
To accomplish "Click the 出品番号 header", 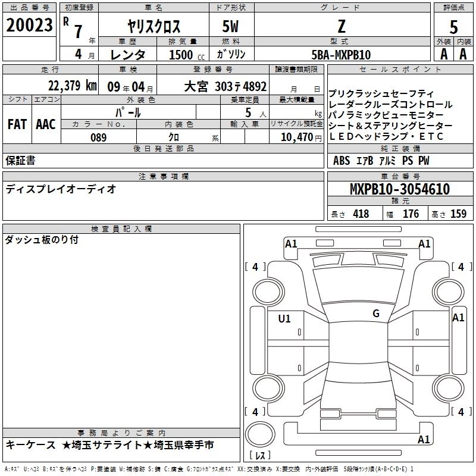I will pos(29,8).
